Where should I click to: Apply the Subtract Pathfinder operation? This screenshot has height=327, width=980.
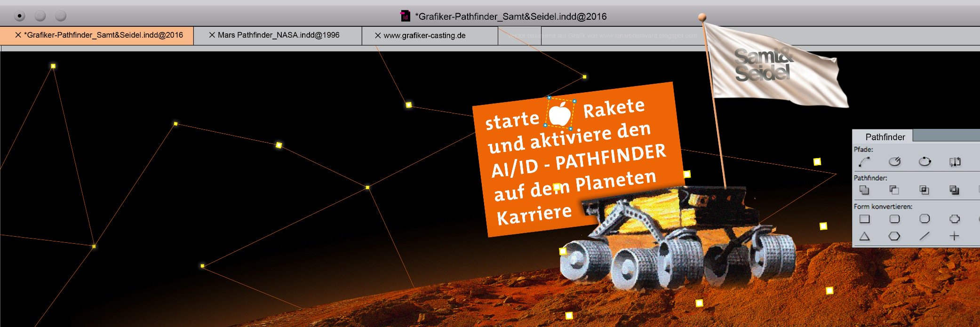coord(894,190)
